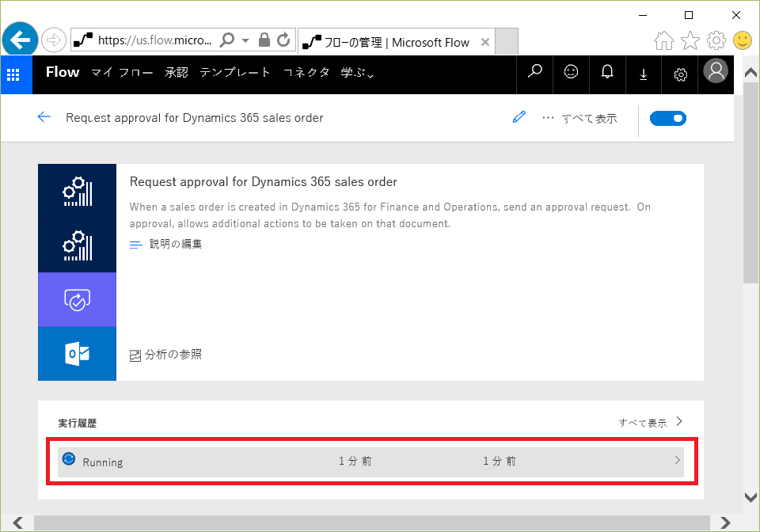
Task: Go back with blue left arrow
Action: (44, 117)
